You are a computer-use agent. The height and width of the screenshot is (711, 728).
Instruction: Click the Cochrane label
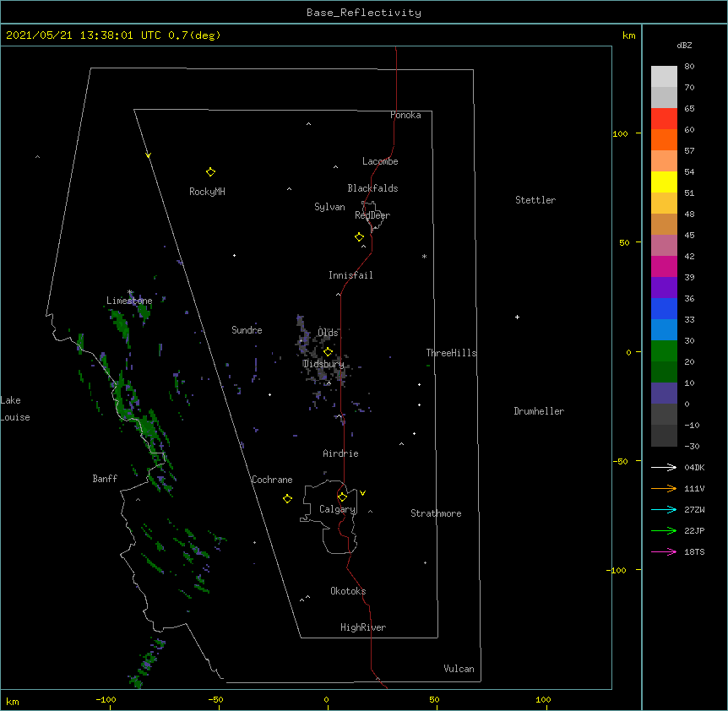(272, 480)
